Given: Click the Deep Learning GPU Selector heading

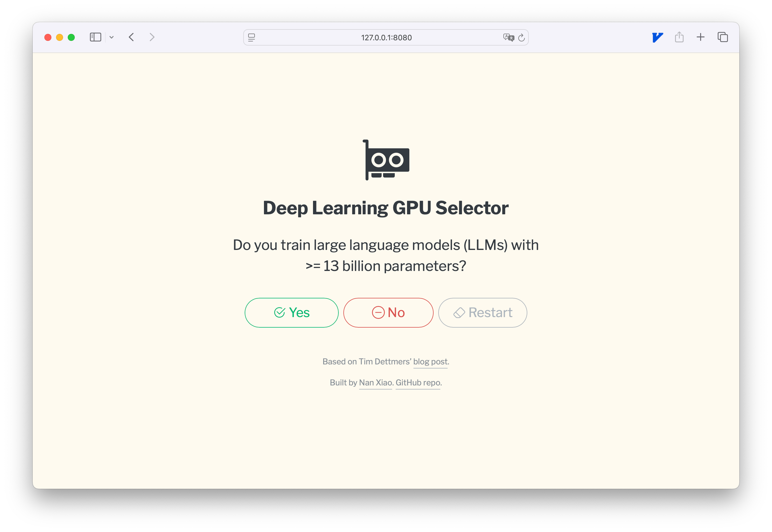Looking at the screenshot, I should 386,208.
